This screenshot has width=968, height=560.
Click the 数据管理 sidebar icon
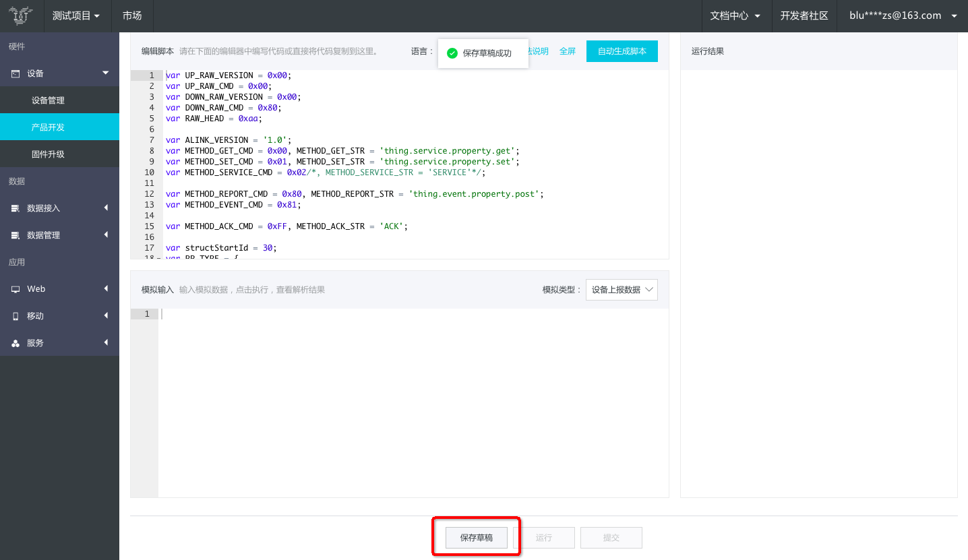pyautogui.click(x=16, y=235)
